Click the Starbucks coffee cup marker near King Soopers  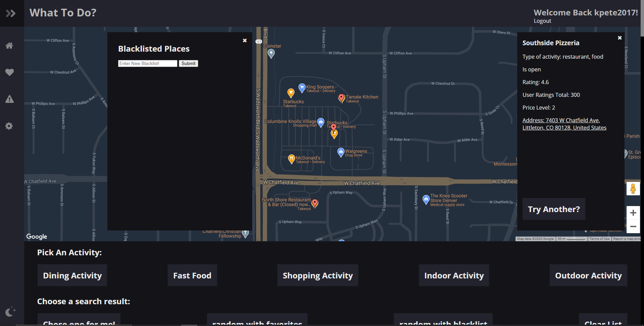pos(291,93)
